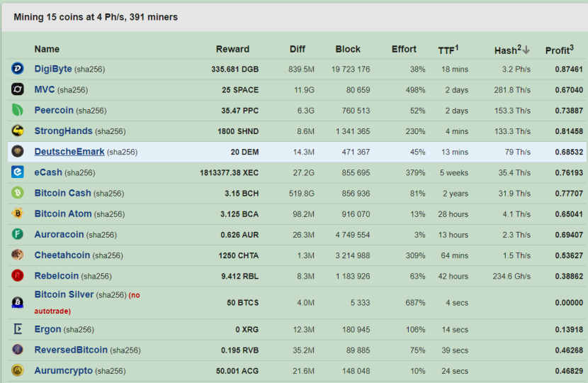Click the '687%' effort value
The image size is (588, 383).
click(415, 303)
